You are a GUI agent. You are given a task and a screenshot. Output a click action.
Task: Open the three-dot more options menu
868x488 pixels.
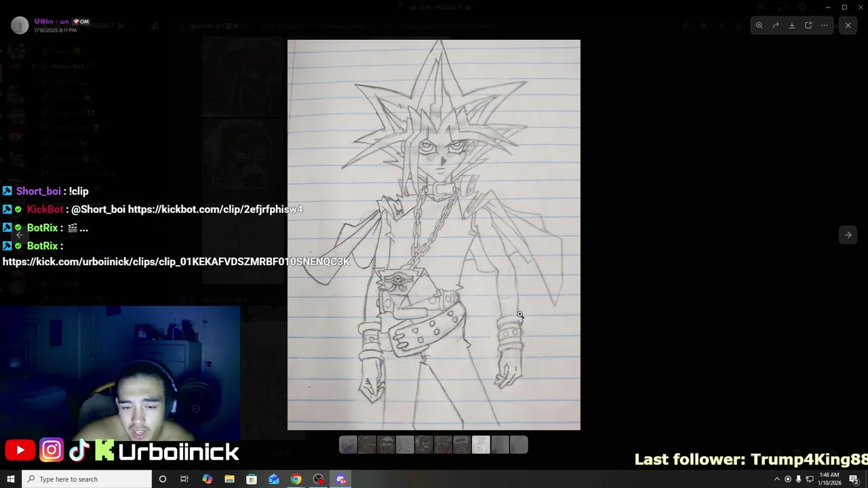825,25
